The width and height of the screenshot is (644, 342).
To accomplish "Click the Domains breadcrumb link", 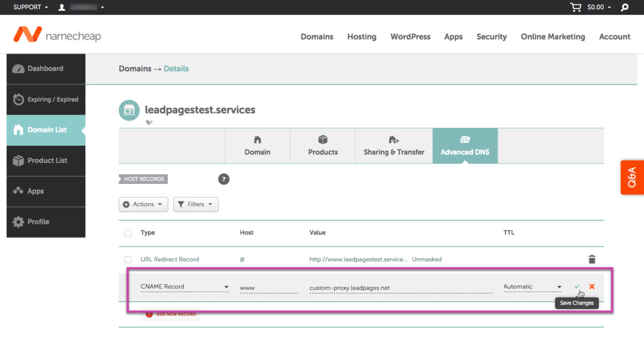I will point(135,69).
